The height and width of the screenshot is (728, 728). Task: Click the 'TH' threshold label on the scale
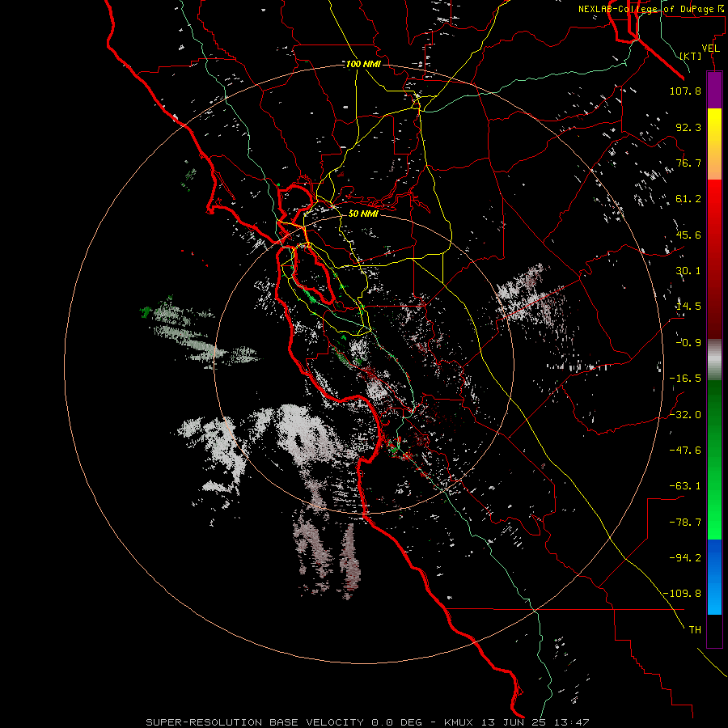tap(695, 630)
